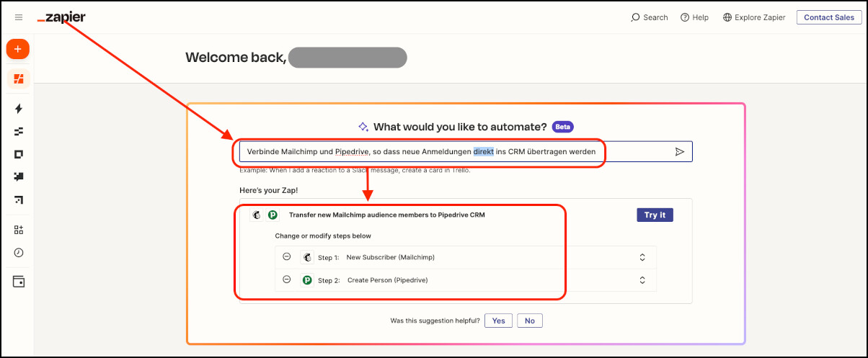Click into the automation prompt text field
The width and height of the screenshot is (868, 358).
tap(466, 151)
